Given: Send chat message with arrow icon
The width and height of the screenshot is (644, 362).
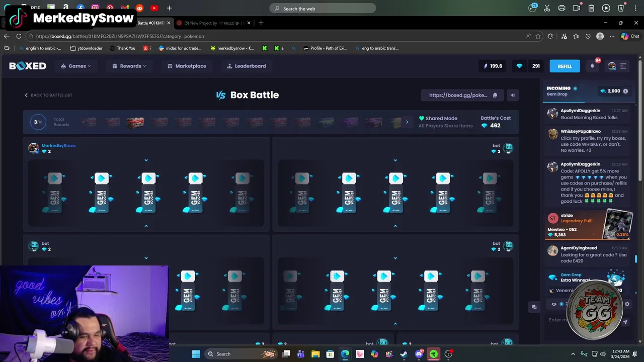Looking at the screenshot, I should tap(625, 322).
